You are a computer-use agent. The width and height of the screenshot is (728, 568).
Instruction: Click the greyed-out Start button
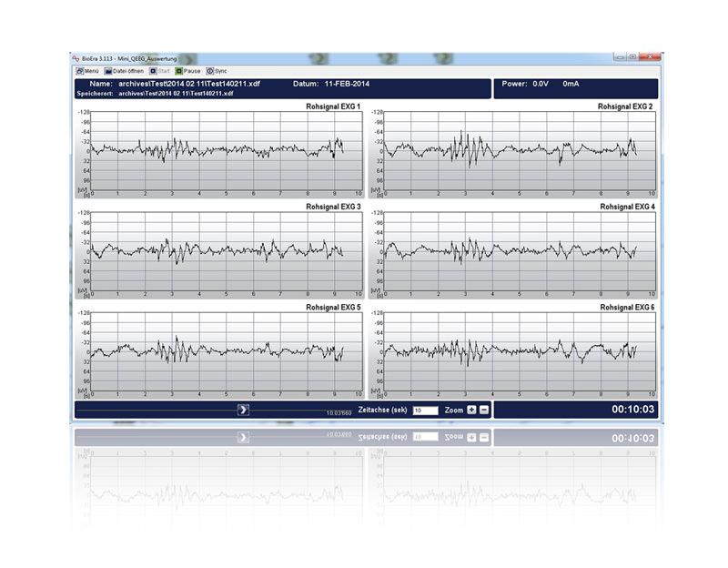pos(160,71)
